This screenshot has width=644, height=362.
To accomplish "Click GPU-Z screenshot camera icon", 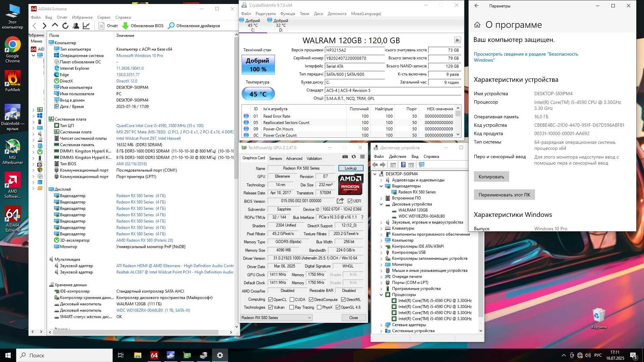I will tap(345, 157).
